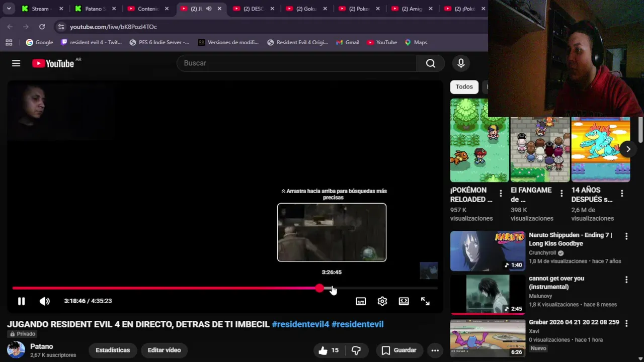Open the apps grid in bookmarks bar
The image size is (644, 362).
pyautogui.click(x=9, y=42)
